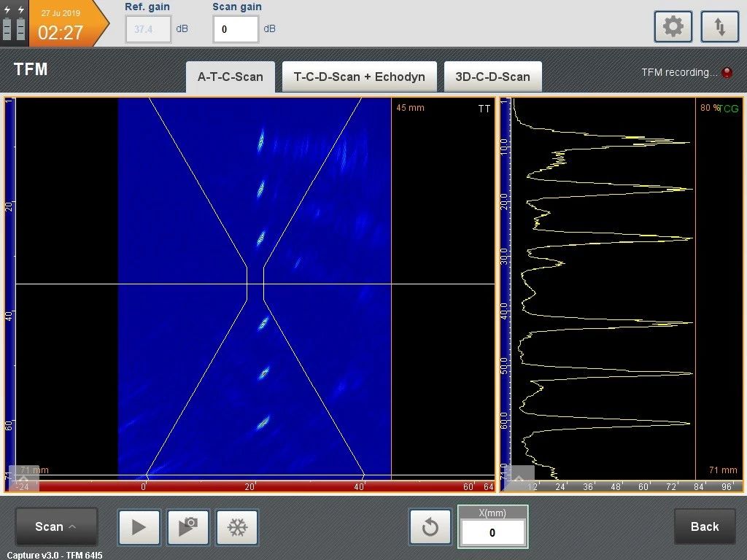Open the settings gear menu

[x=673, y=28]
